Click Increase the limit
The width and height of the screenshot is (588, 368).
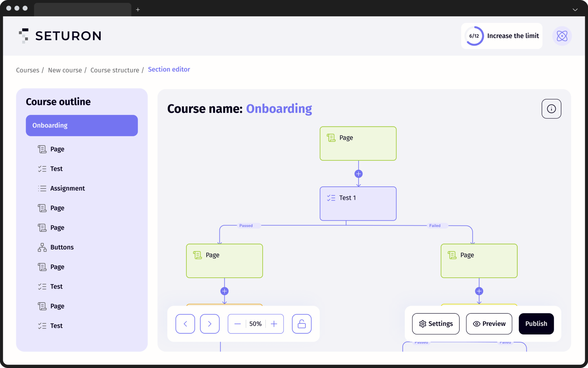[513, 36]
